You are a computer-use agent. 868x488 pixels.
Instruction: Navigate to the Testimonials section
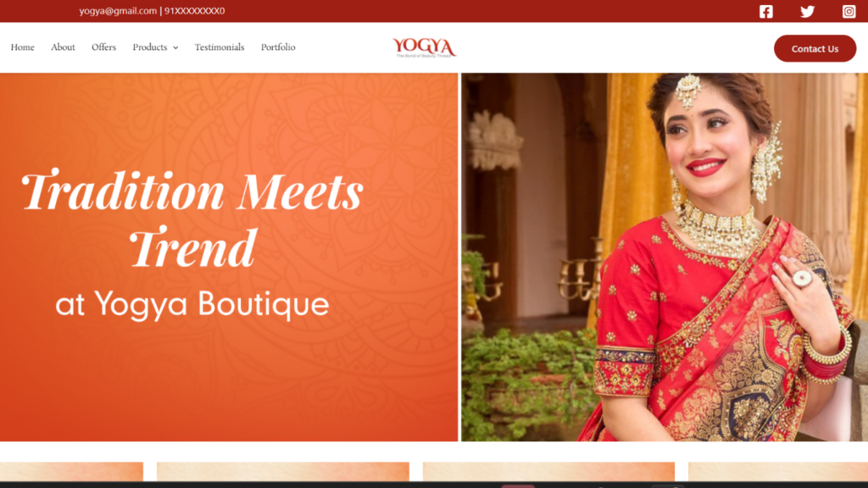pos(220,47)
